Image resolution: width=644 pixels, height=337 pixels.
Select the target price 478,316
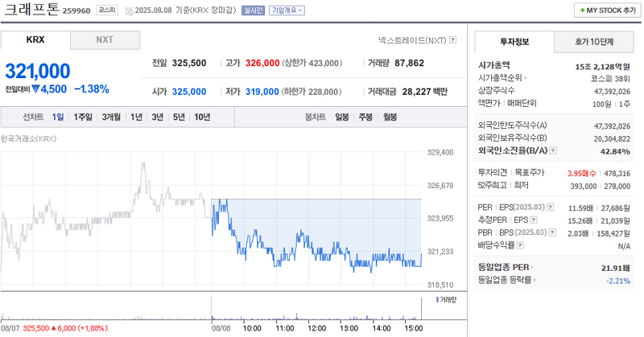tap(617, 174)
